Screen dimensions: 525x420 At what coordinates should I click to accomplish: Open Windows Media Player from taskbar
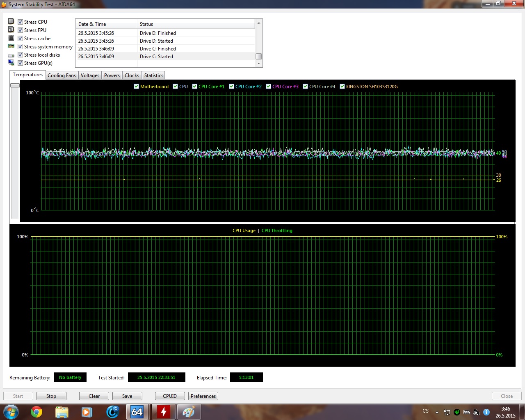pyautogui.click(x=87, y=411)
